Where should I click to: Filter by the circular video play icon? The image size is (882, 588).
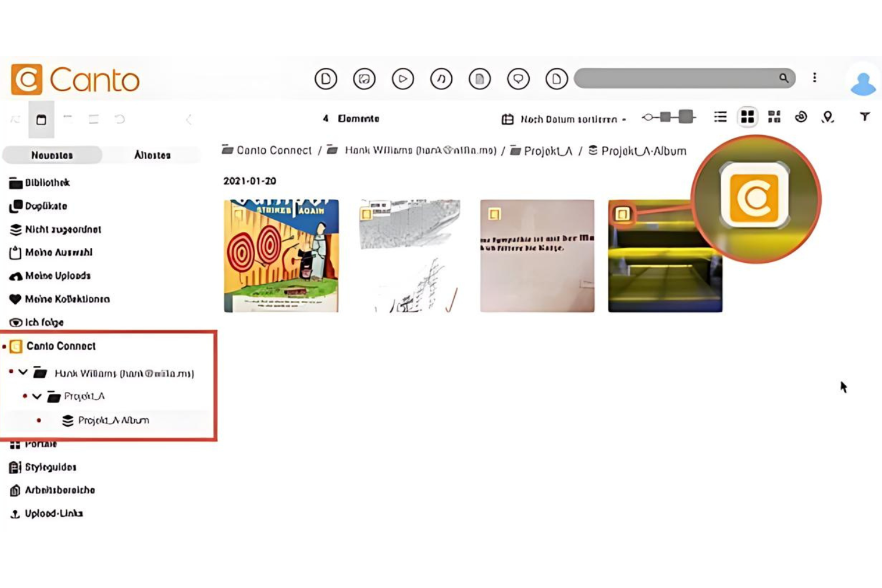[403, 79]
